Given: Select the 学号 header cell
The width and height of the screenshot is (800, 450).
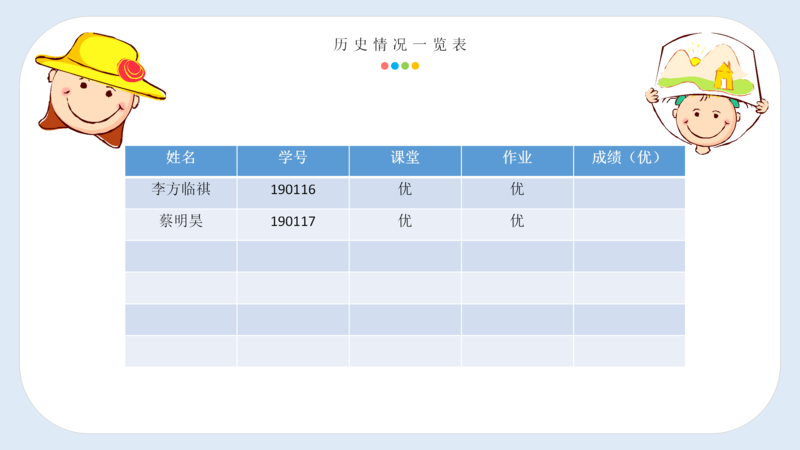Looking at the screenshot, I should 293,161.
